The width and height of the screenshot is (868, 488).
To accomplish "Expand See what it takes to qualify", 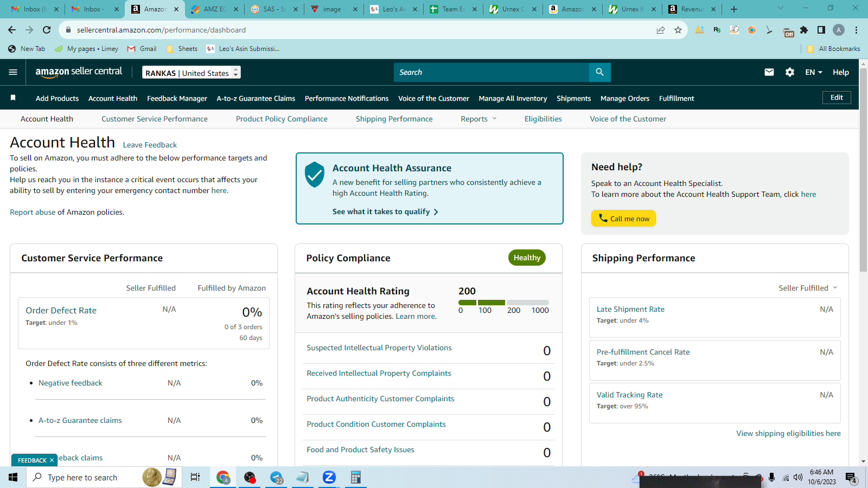I will [x=385, y=211].
